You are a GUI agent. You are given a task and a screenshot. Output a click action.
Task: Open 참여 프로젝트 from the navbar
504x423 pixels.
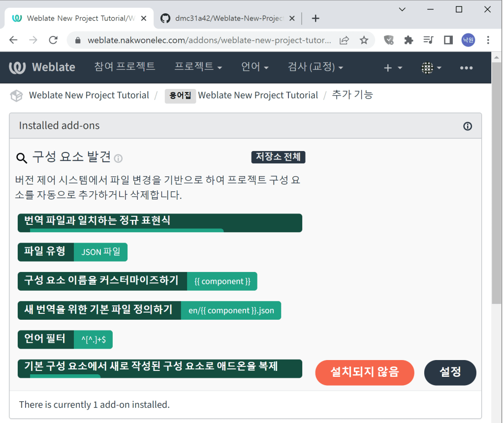click(x=125, y=66)
